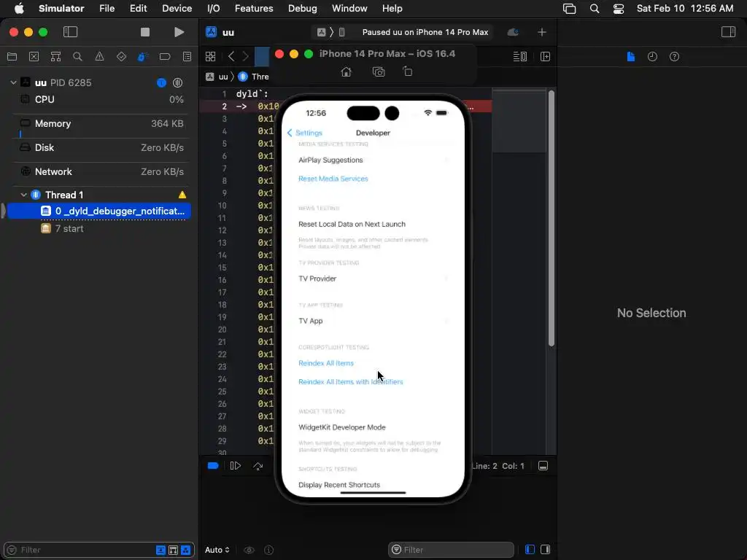The height and width of the screenshot is (560, 747).
Task: Open the issue navigator warning tab
Action: point(99,57)
